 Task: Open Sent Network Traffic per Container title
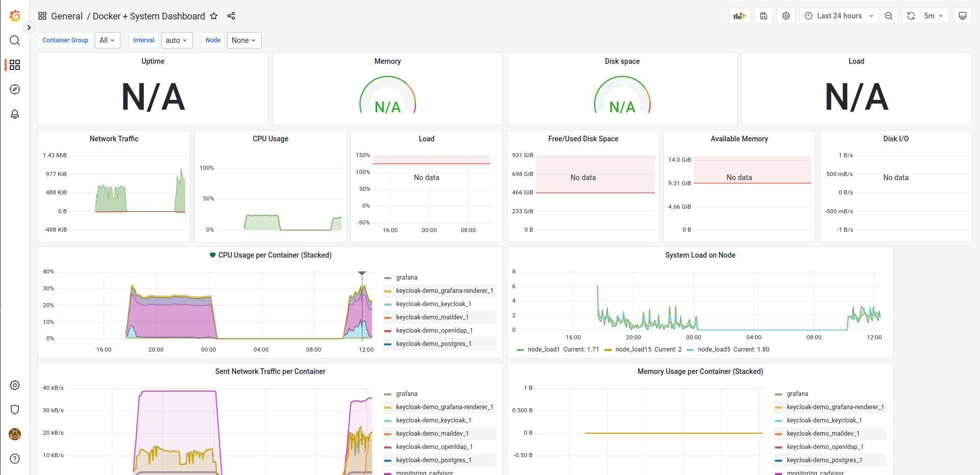click(270, 371)
